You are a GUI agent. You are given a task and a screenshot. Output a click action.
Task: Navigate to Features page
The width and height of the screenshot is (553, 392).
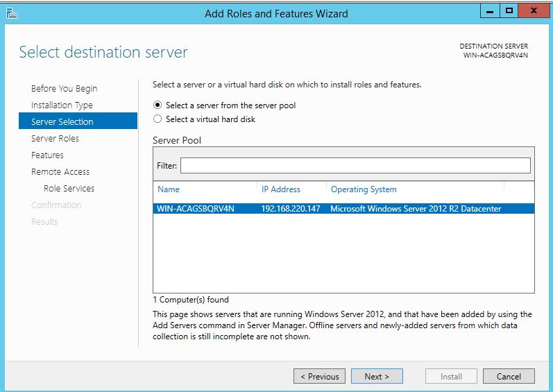point(47,155)
